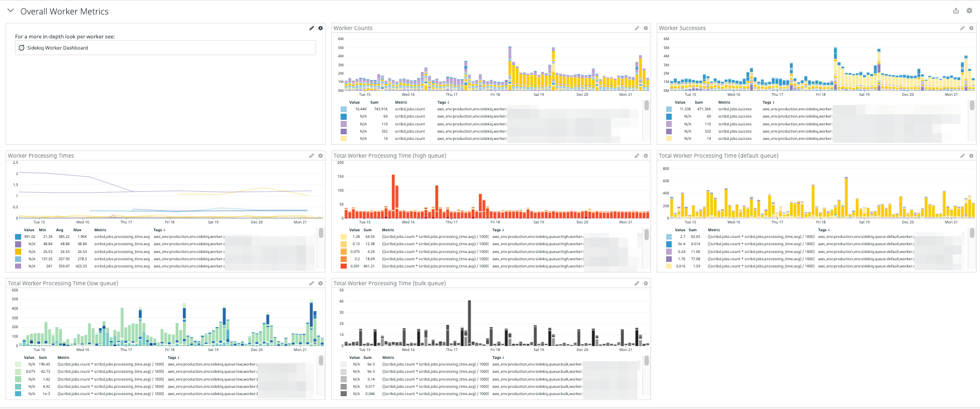Sort the Worker Successes legend by Tags
980x409 pixels.
tap(768, 102)
